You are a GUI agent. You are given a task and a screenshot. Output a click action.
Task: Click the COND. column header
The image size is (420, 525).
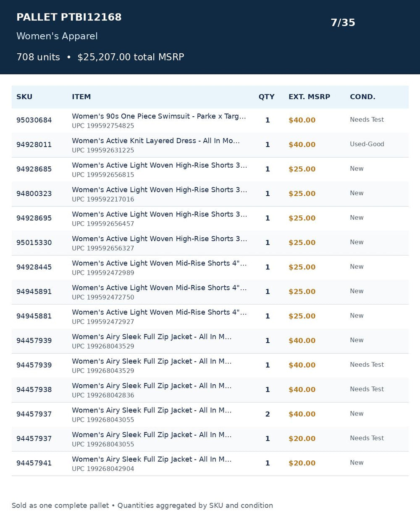(x=362, y=97)
